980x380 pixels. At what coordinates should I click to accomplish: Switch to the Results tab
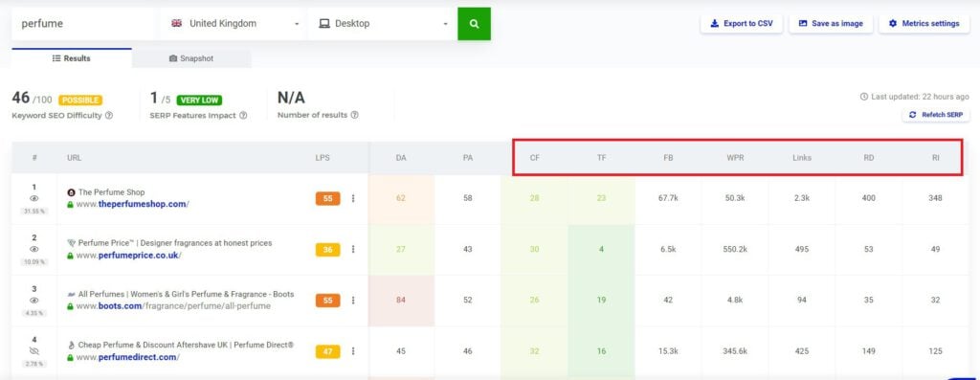(71, 58)
